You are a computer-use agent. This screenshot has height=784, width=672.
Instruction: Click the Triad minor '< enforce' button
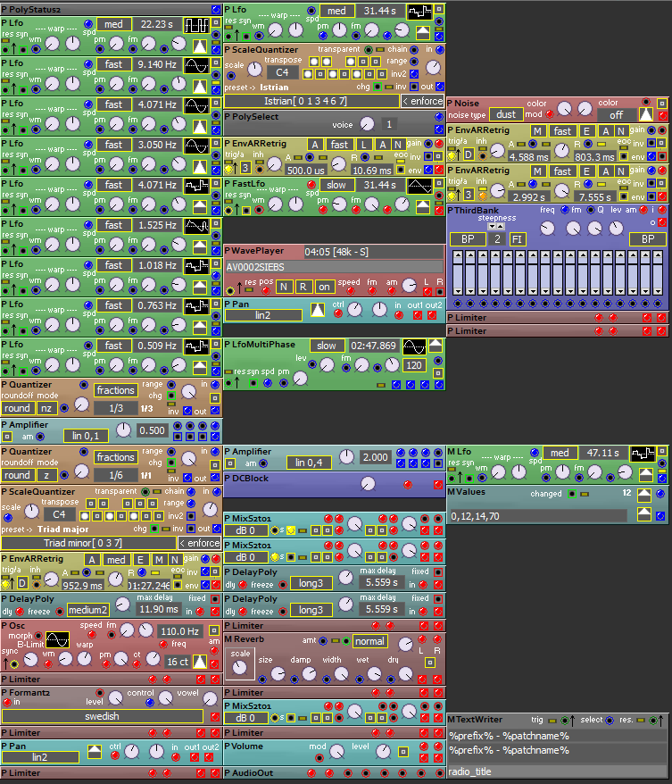199,543
